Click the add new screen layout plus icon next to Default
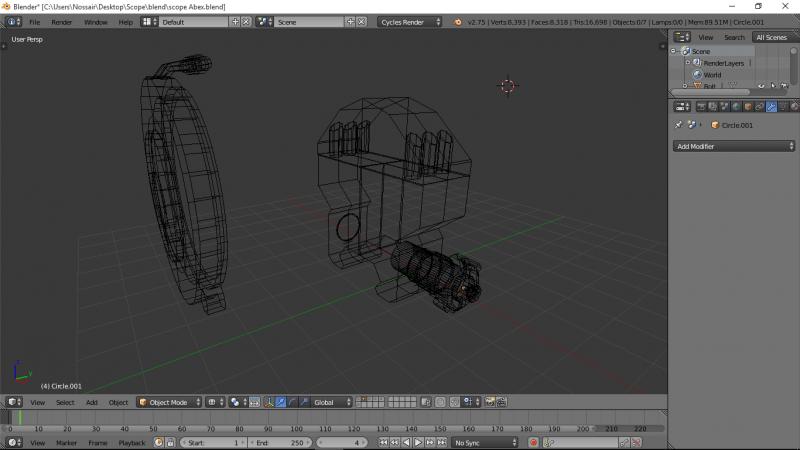The height and width of the screenshot is (450, 800). coord(235,22)
